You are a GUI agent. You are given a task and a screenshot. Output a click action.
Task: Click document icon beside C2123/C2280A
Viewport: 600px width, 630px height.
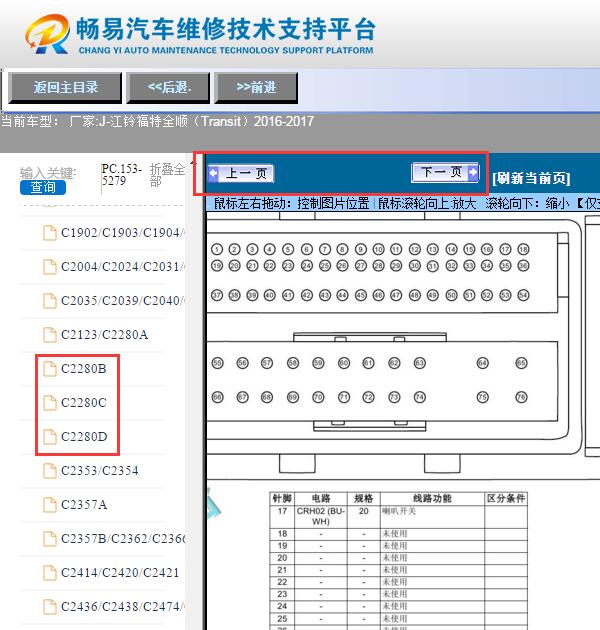coord(50,335)
